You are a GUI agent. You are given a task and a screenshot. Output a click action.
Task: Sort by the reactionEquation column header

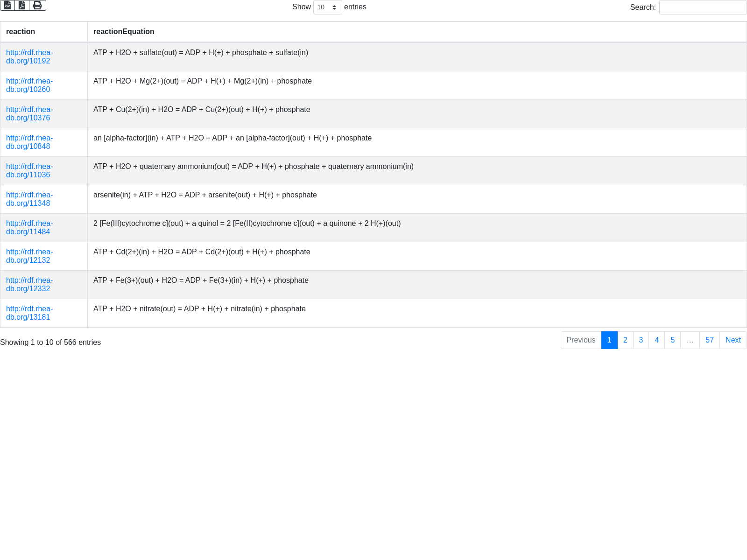(x=124, y=32)
